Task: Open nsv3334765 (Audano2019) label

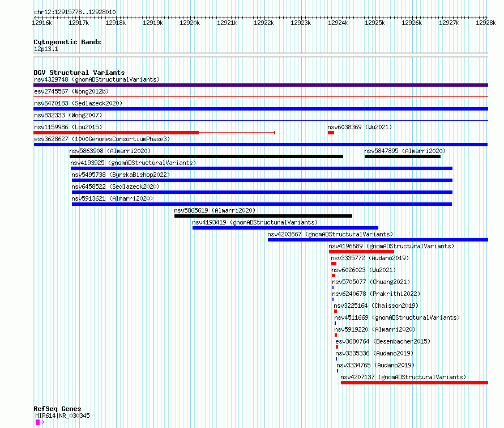Action: tap(375, 365)
